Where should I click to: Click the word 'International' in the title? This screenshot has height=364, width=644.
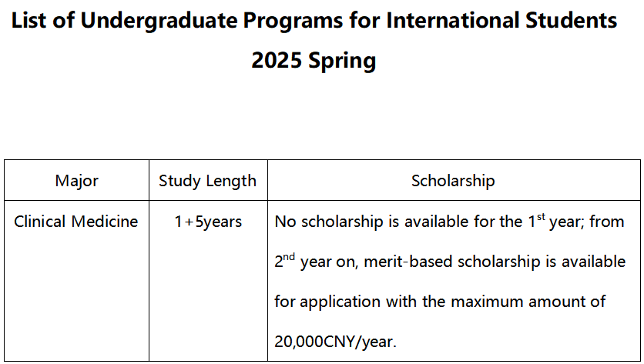453,20
